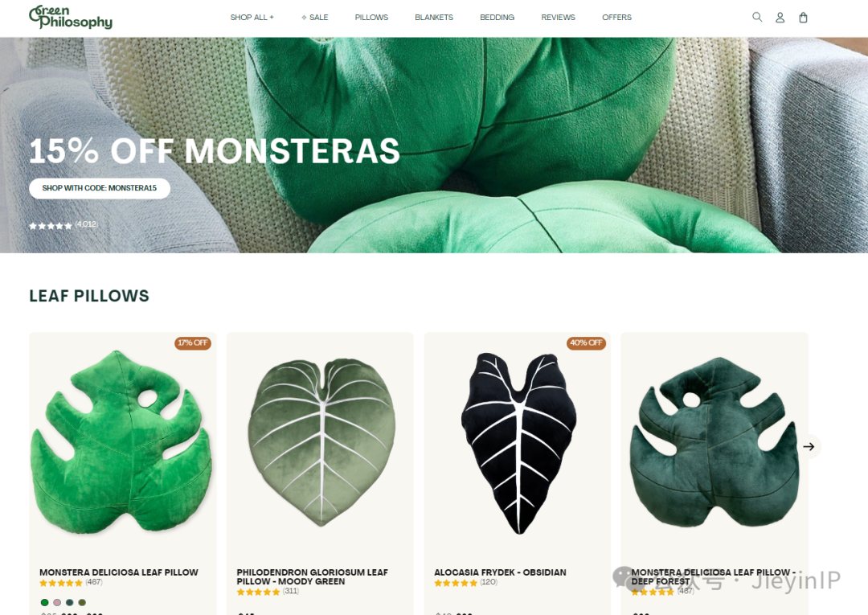Open Philodendron Gloriosum Moody Green title
Screen dimensions: 868x615
tap(312, 576)
